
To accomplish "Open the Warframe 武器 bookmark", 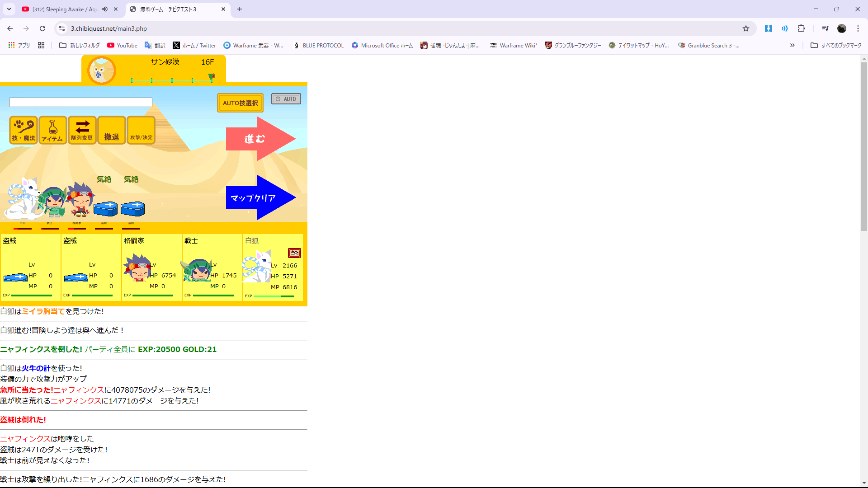I will (254, 45).
